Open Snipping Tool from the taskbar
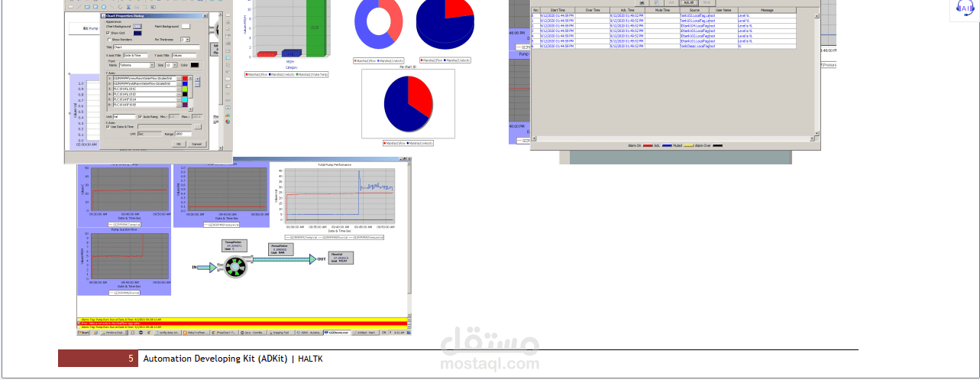 [x=280, y=333]
